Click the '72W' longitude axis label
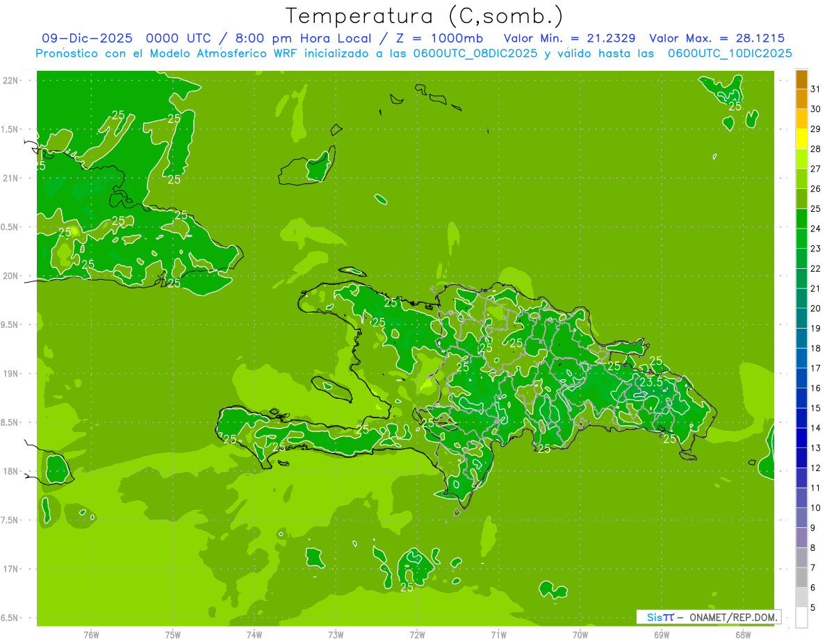The height and width of the screenshot is (644, 834). click(x=417, y=634)
